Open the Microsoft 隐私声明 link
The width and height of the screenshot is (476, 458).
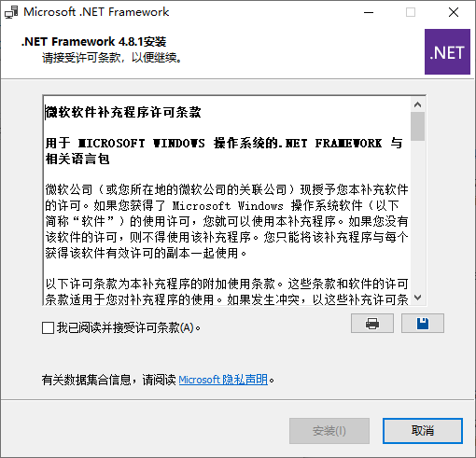coord(223,380)
